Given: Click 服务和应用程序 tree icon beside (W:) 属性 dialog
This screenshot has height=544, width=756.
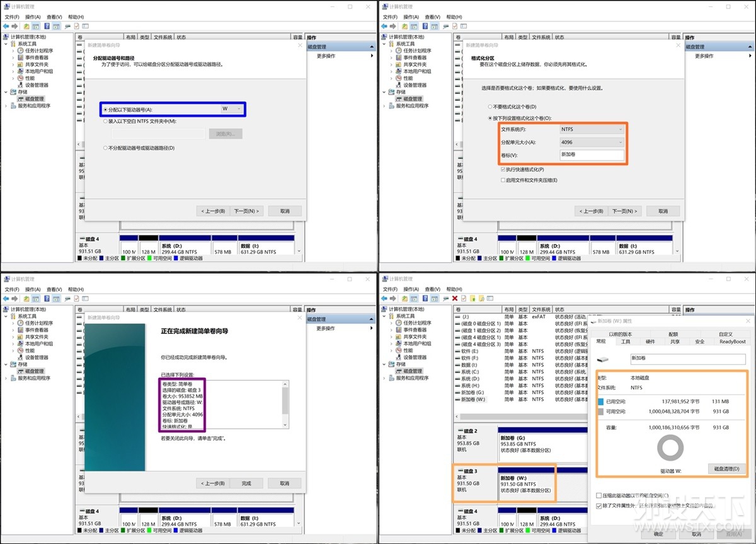Looking at the screenshot, I should click(392, 378).
